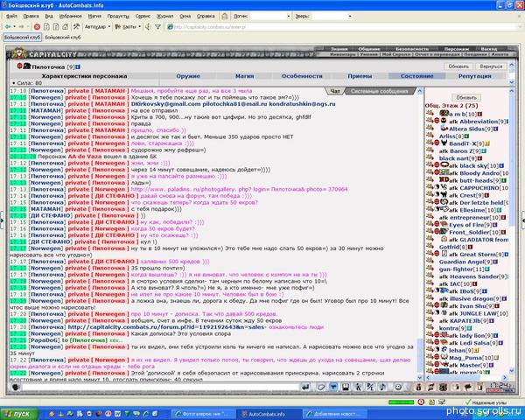Open the Магия menu
This screenshot has width=525, height=420.
coord(94,16)
